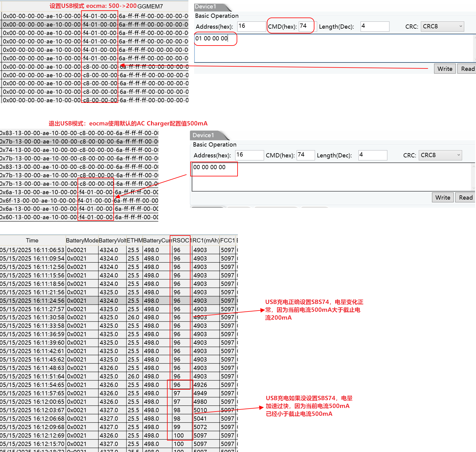This screenshot has width=476, height=452.
Task: Click ETHM cell 26.0 in 16:11:30:58 row
Action: (134, 317)
